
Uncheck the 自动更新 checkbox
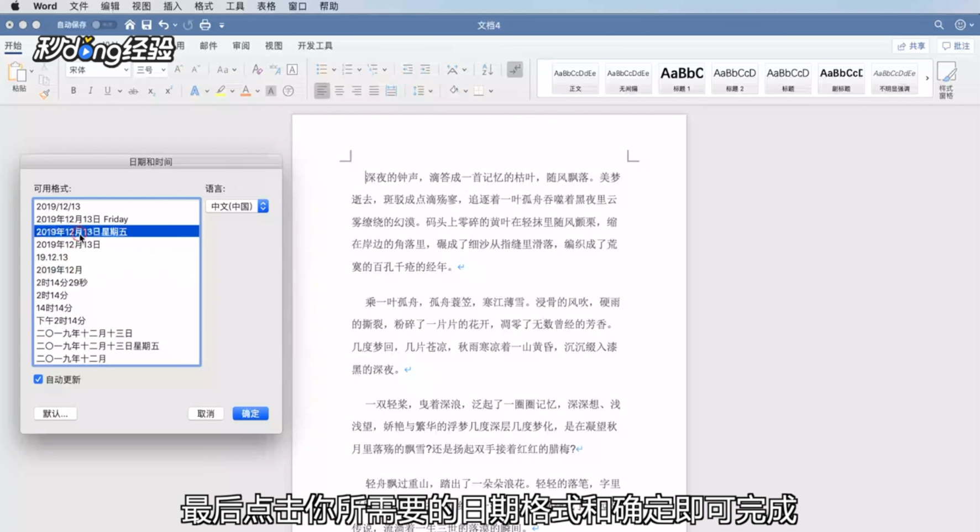click(x=38, y=380)
